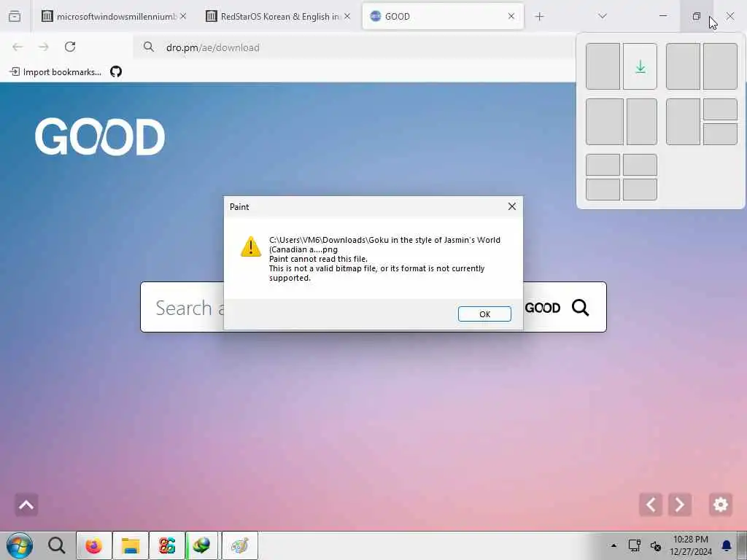Screen dimensions: 747x560
Task: Click the GOOD logo on the page
Action: (x=100, y=136)
